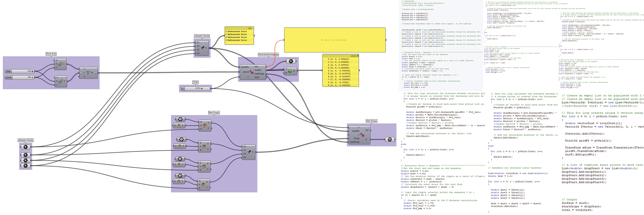Select third point parameter in lower-left Attractor Points
The image size is (644, 215).
[x=25, y=160]
